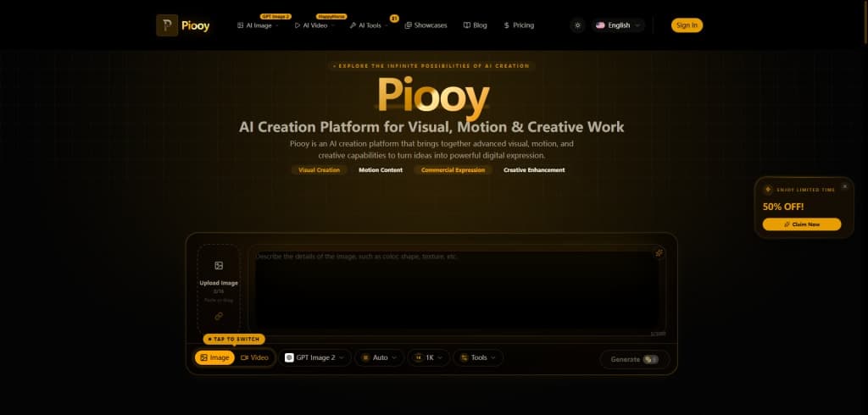
Task: Select the Visual Creation tag
Action: tap(320, 170)
